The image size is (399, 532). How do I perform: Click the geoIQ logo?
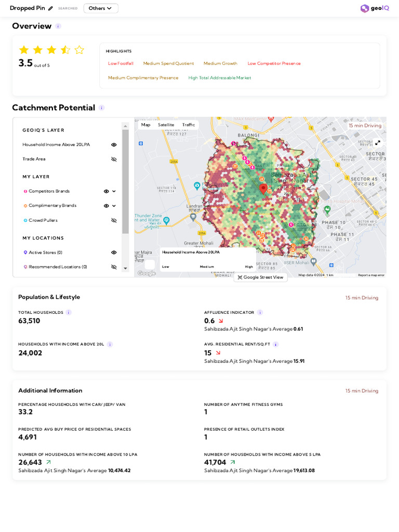pos(375,8)
